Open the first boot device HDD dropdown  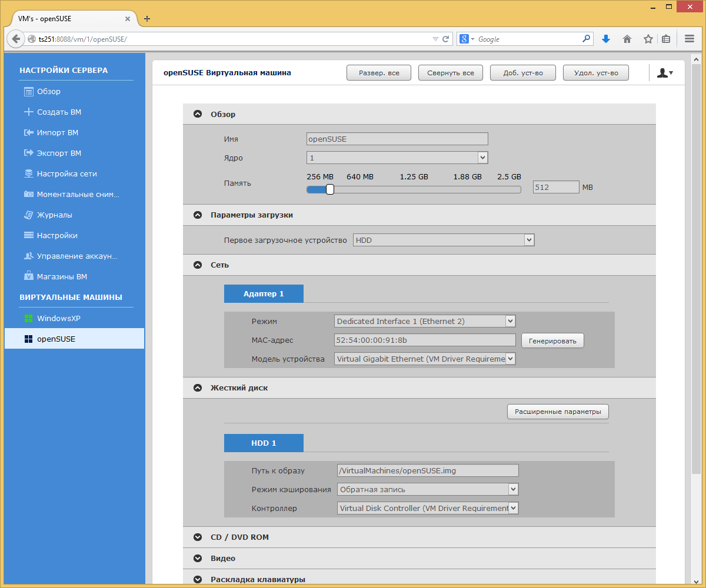(444, 240)
